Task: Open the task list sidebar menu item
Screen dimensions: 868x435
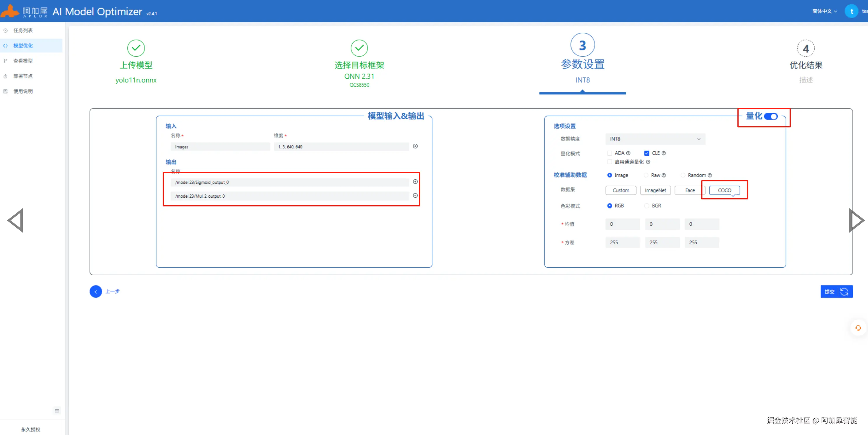Action: coord(23,30)
